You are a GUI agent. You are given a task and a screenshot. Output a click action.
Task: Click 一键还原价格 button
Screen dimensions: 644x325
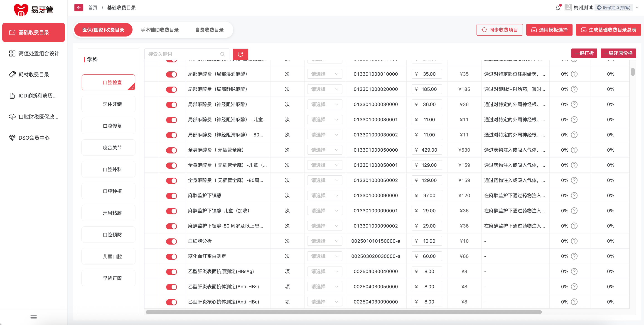point(618,53)
